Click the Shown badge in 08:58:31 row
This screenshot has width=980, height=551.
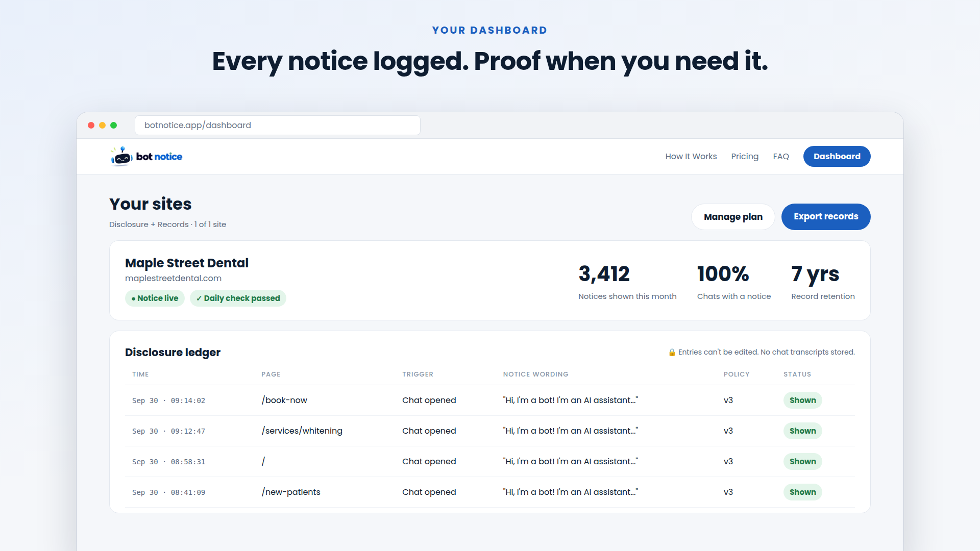click(802, 462)
